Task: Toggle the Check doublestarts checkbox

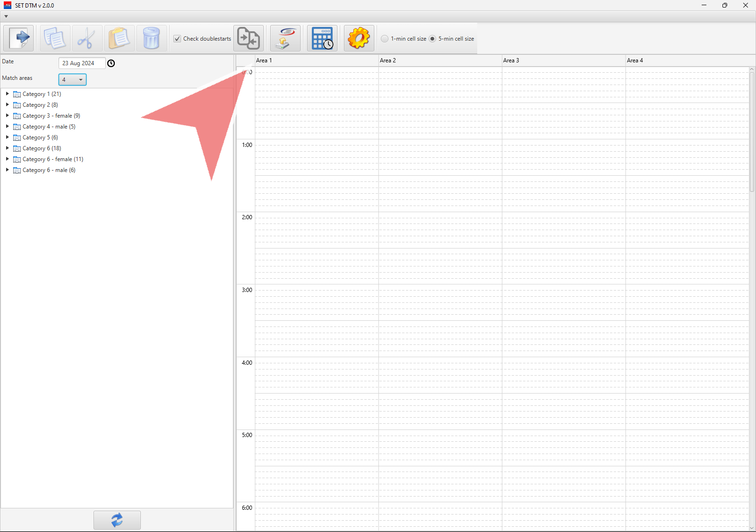Action: pos(177,39)
